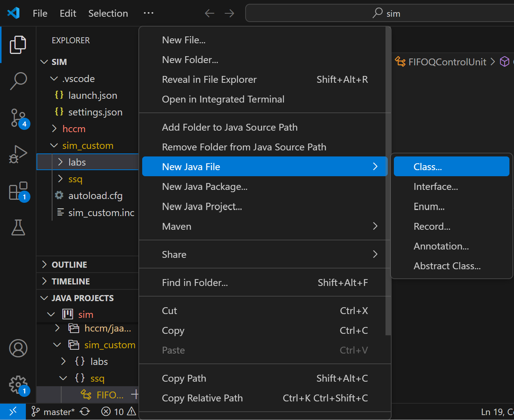The height and width of the screenshot is (420, 514).
Task: Open the Search view icon
Action: point(18,81)
